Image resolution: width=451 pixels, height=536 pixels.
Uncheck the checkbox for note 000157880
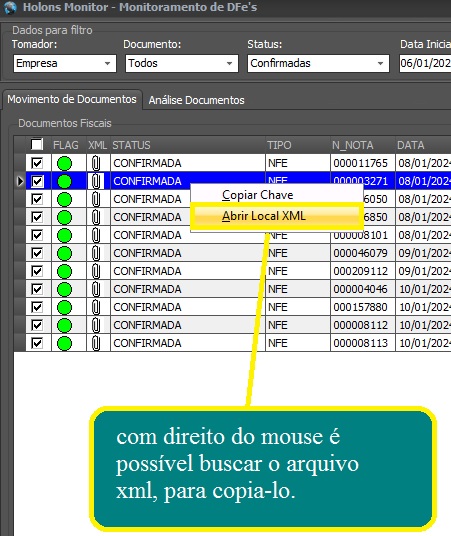point(37,307)
